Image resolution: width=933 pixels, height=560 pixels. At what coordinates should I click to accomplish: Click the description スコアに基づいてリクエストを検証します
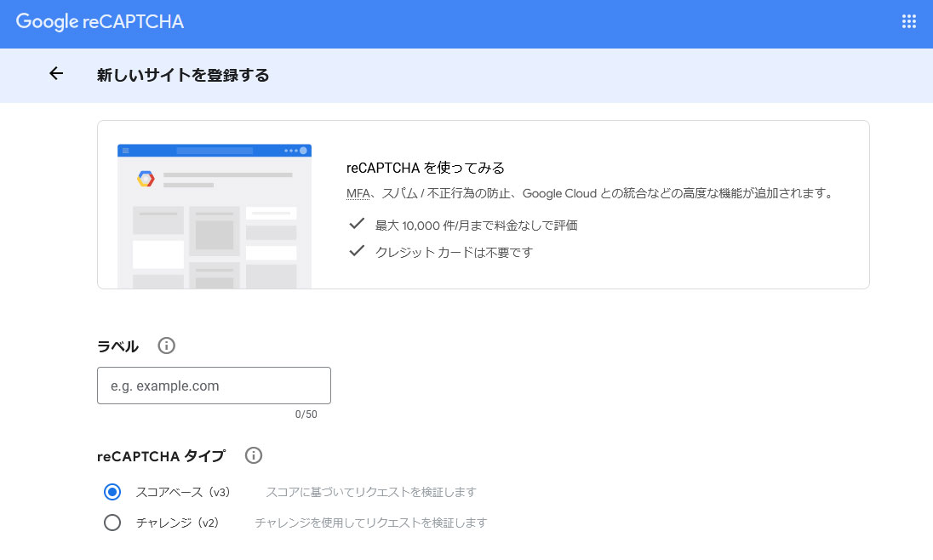click(x=370, y=492)
